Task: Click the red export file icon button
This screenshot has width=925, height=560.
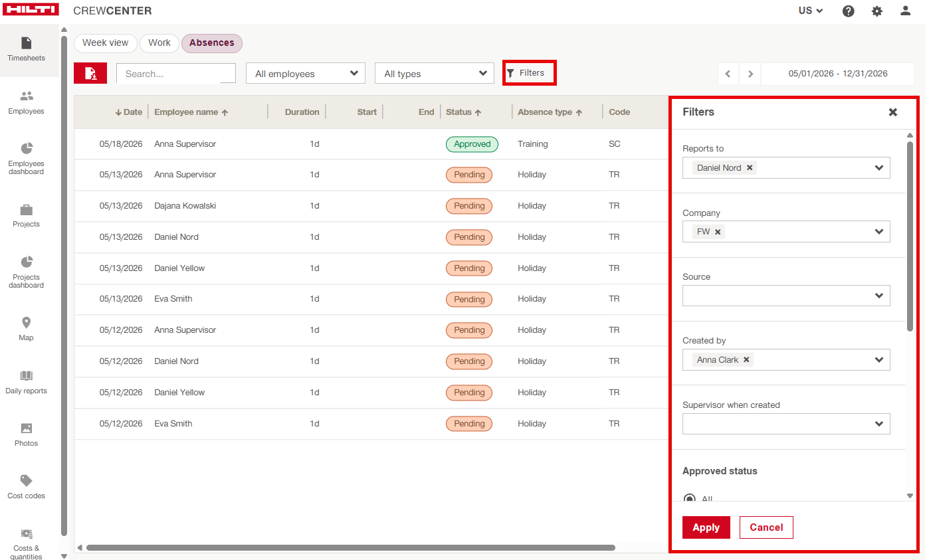Action: (90, 74)
